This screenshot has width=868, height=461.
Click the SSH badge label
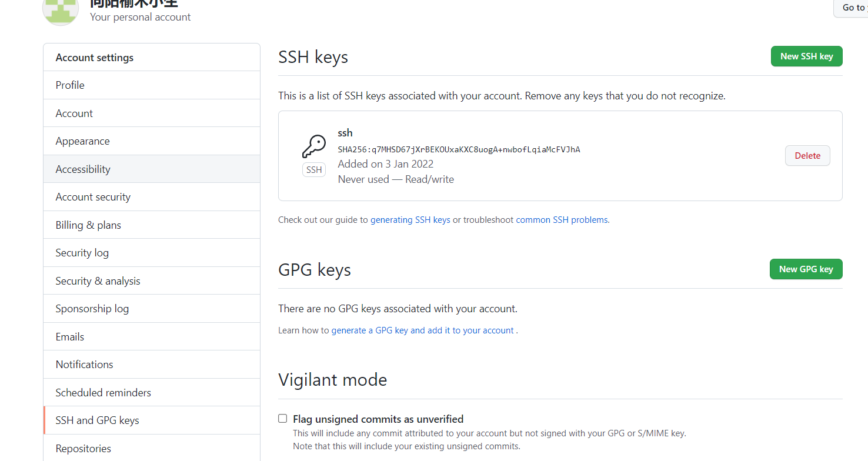point(314,170)
